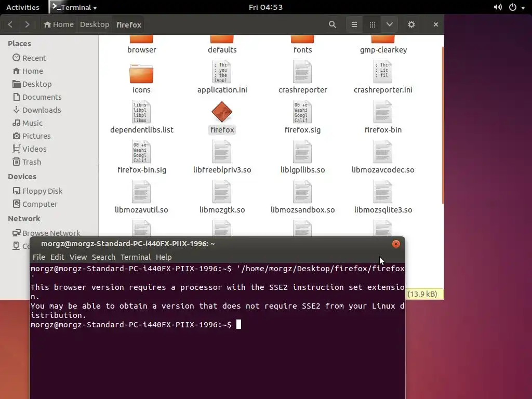Viewport: 532px width, 399px height.
Task: Open power system menu
Action: tap(516, 7)
